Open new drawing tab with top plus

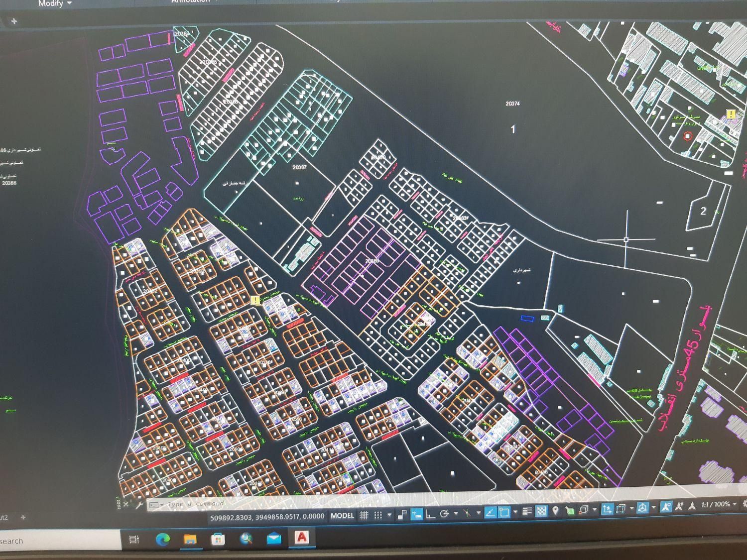coord(14,21)
